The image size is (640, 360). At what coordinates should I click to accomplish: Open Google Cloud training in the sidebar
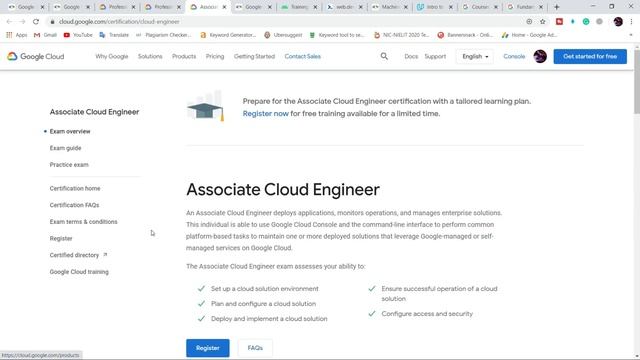click(x=79, y=272)
